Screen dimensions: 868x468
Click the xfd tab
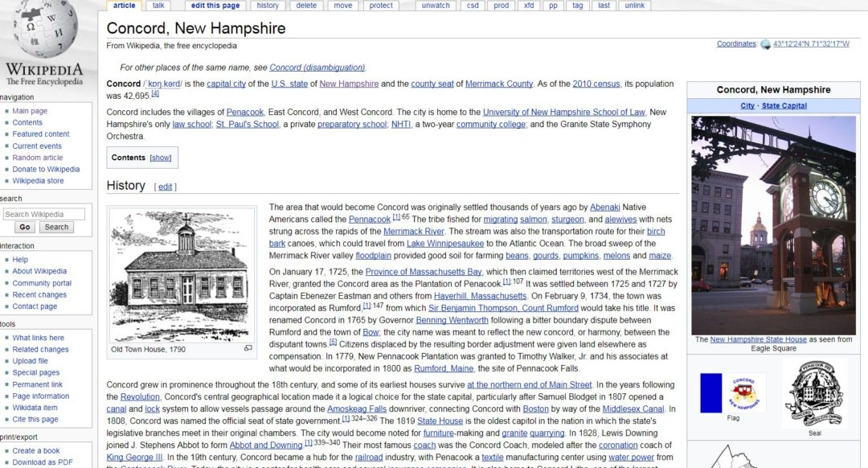click(529, 6)
